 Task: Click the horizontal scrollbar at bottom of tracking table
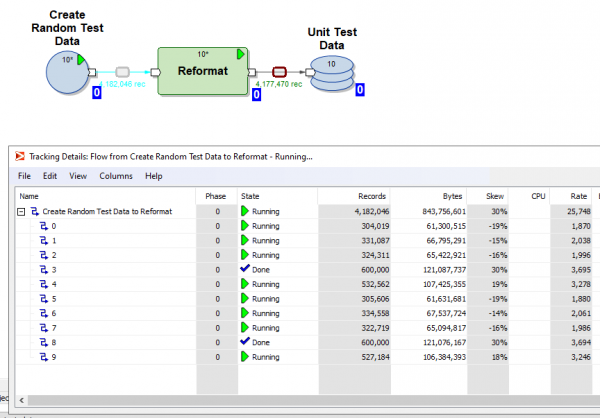tap(300, 400)
